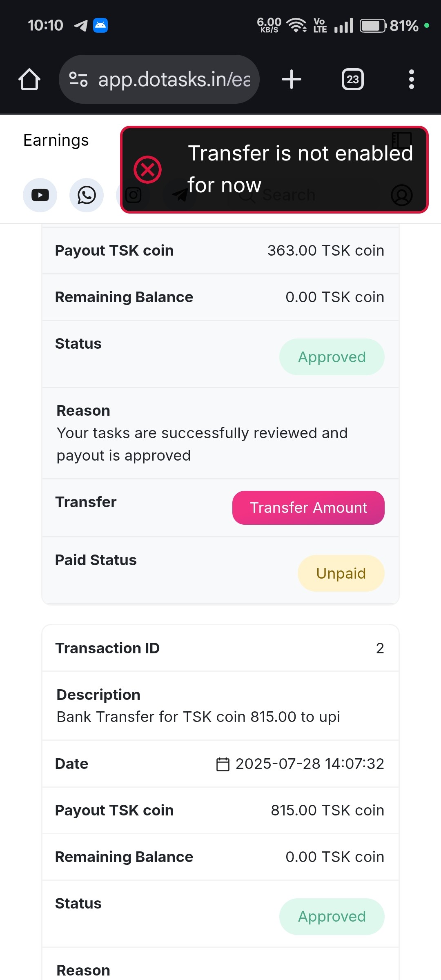Tap the Instagram icon
Image resolution: width=441 pixels, height=980 pixels.
coord(133,195)
